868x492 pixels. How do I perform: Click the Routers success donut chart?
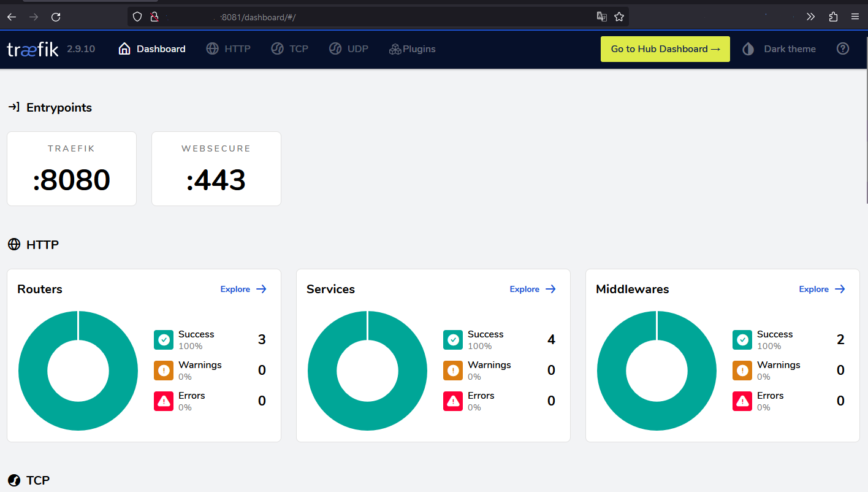click(x=78, y=370)
